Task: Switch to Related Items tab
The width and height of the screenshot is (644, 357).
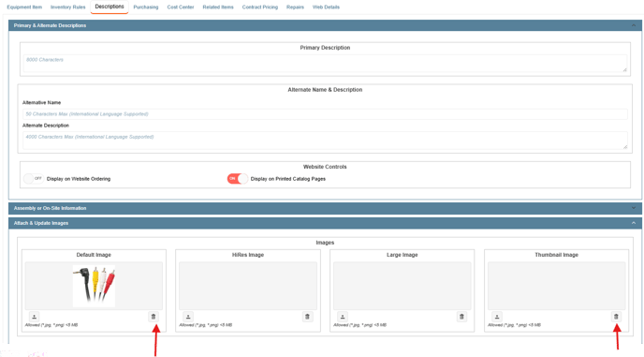Action: pos(218,7)
